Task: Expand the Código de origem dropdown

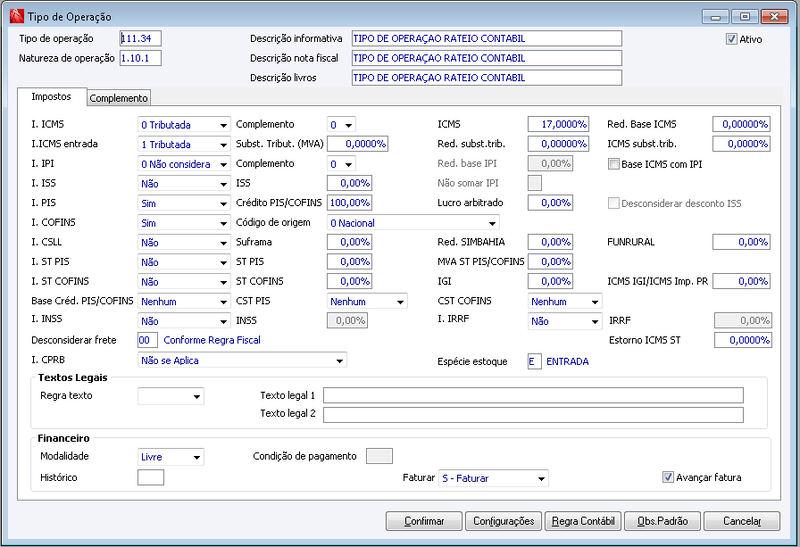Action: point(413,223)
